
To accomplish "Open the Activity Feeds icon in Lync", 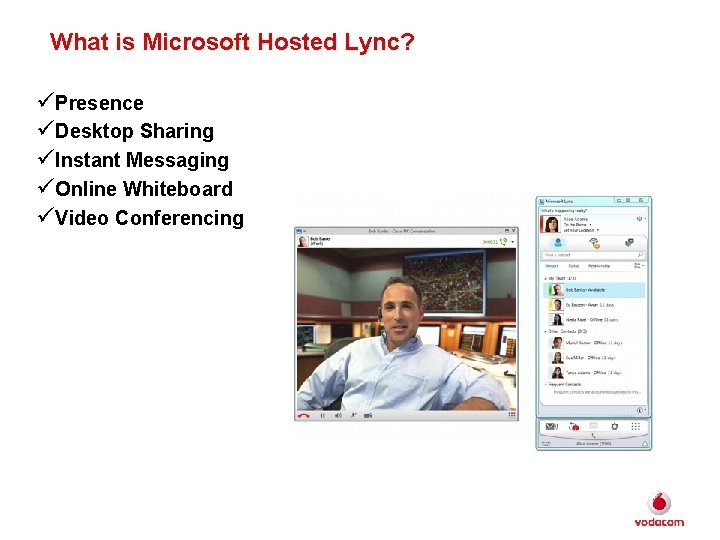I will tap(594, 243).
